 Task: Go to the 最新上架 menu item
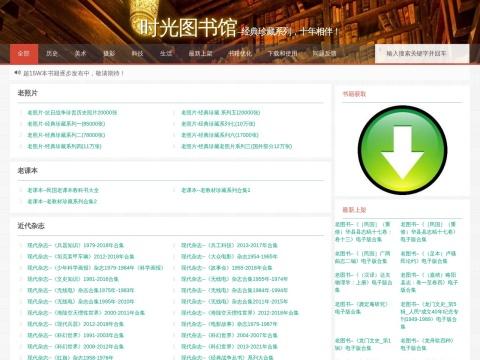pyautogui.click(x=200, y=53)
